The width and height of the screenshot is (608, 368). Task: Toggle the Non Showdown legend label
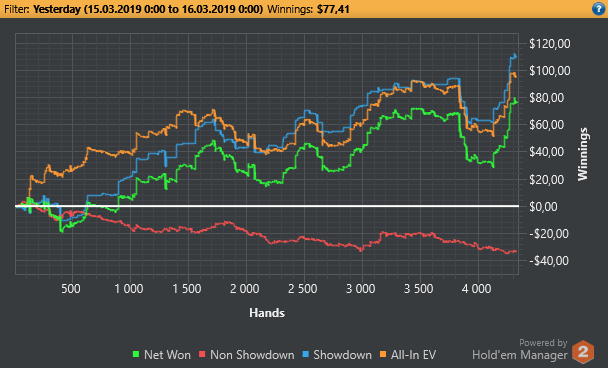tap(252, 355)
